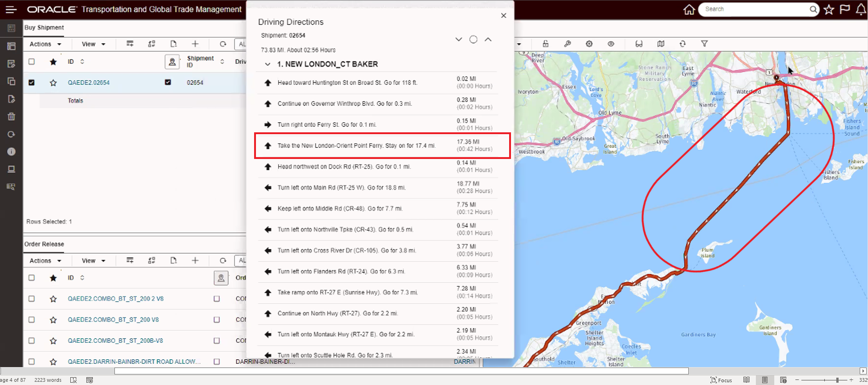Screen dimensions: 868x385
Task: Go to the Home page icon
Action: coord(689,9)
